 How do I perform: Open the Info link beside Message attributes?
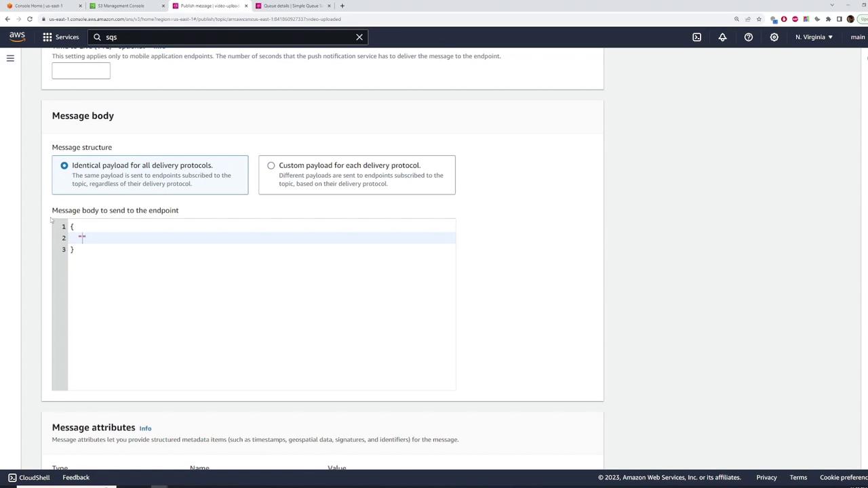145,428
